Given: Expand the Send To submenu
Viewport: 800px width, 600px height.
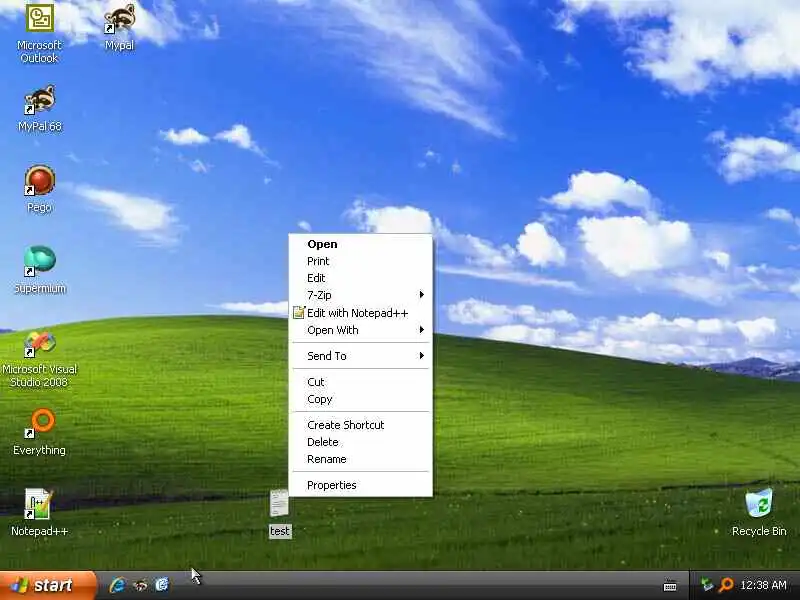Looking at the screenshot, I should point(360,356).
